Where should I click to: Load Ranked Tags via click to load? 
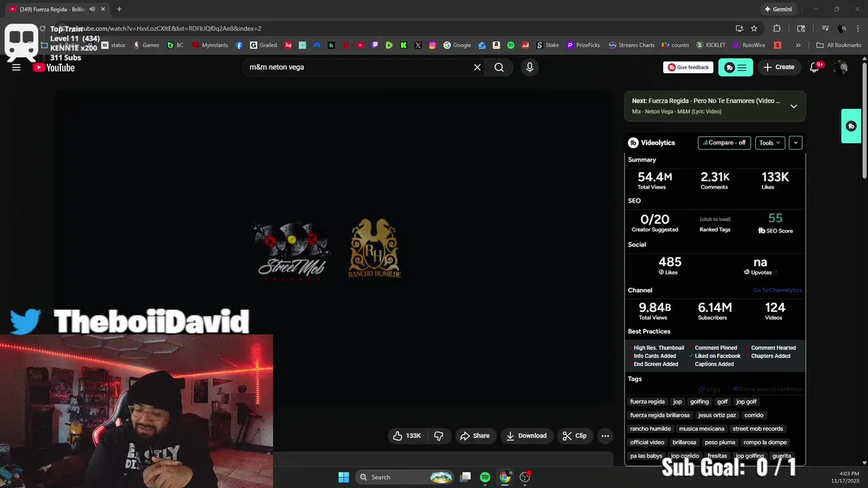point(715,219)
